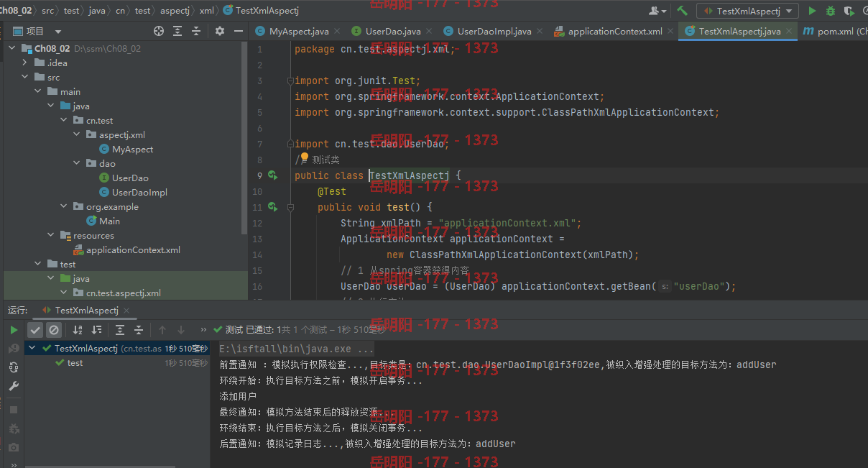The width and height of the screenshot is (868, 468).
Task: Collapse all test results
Action: 139,330
